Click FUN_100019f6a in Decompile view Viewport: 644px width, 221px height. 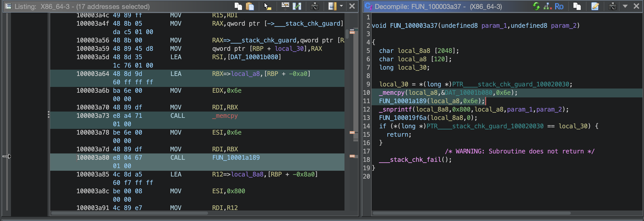coord(403,118)
